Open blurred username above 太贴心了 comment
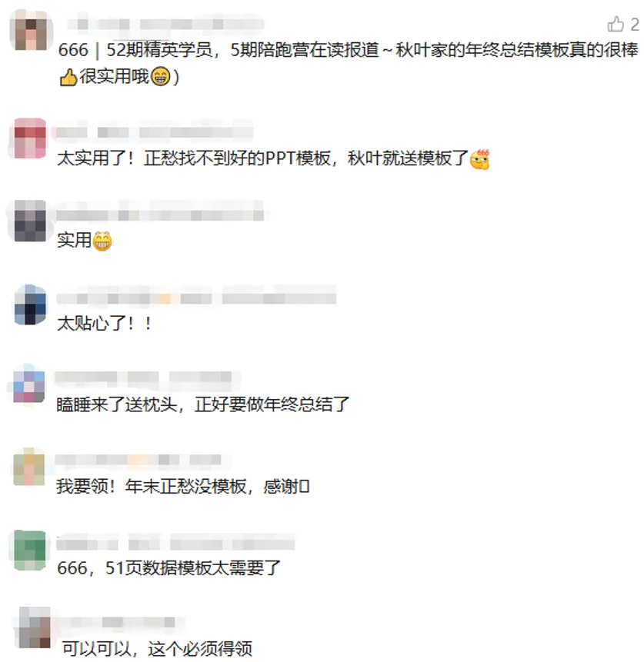Screen dimensions: 644x662 pyautogui.click(x=196, y=298)
